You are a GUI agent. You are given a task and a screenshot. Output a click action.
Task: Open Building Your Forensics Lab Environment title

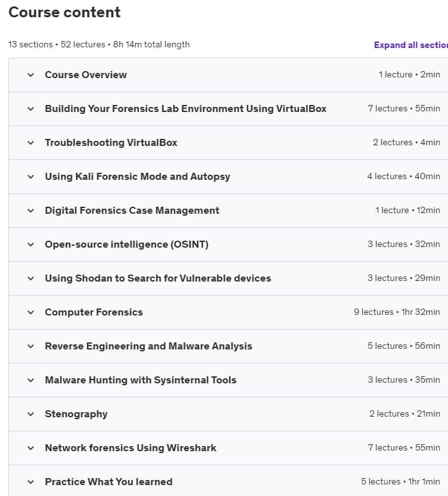[186, 109]
